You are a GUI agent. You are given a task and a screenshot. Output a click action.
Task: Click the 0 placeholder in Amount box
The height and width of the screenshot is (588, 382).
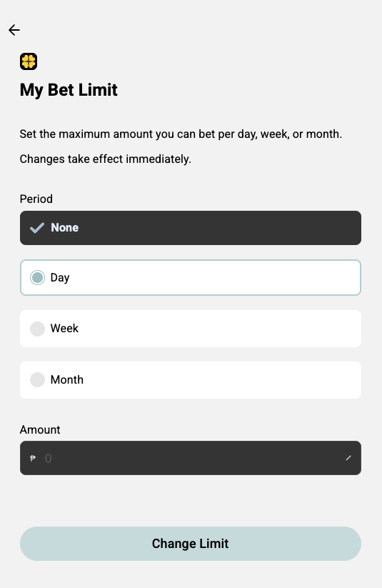[x=48, y=458]
